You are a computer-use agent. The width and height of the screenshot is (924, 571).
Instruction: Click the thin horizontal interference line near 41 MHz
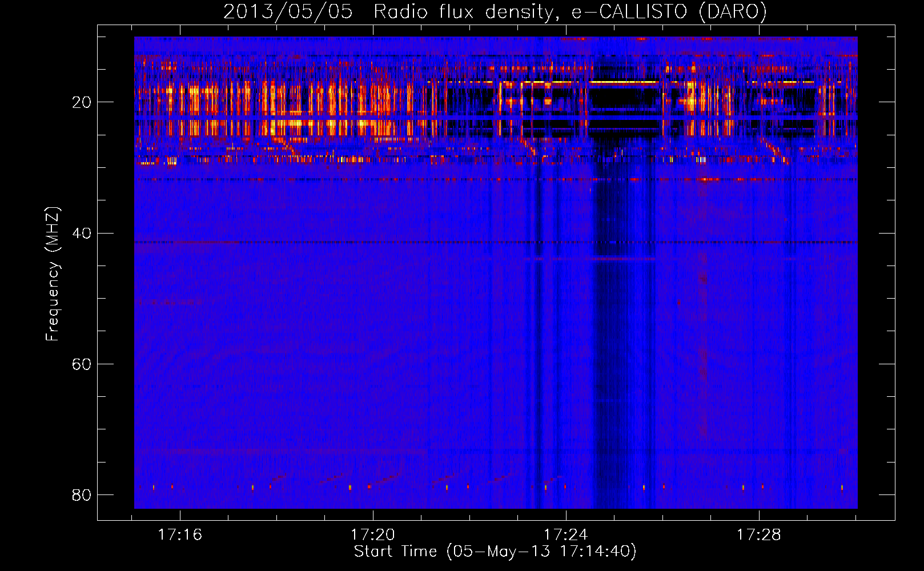point(496,242)
